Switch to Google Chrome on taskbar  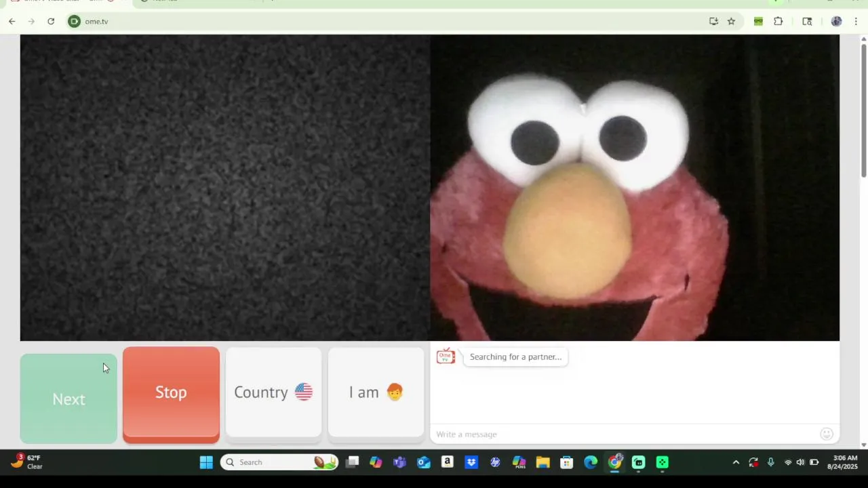point(615,462)
